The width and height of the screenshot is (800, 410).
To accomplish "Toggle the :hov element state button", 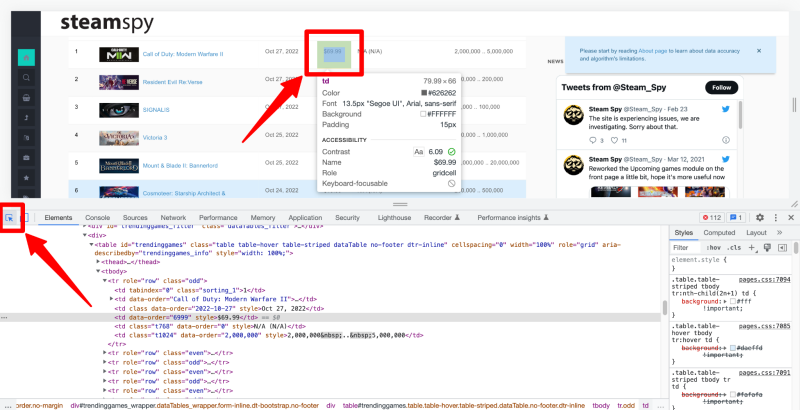I will [x=713, y=248].
